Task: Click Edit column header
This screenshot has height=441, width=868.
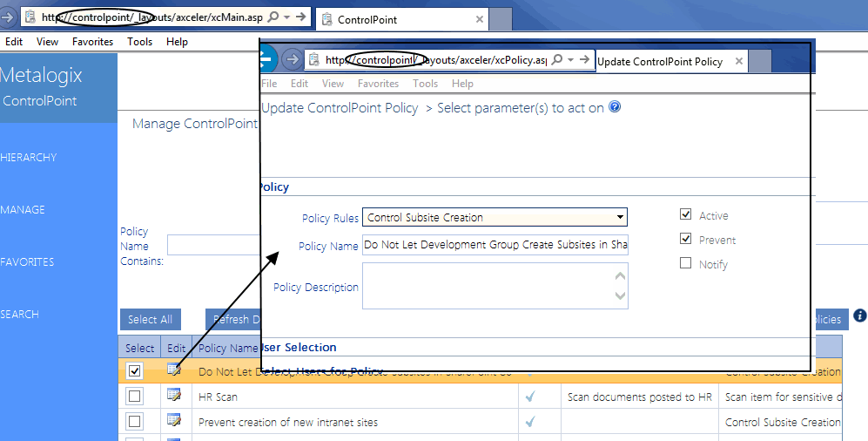Action: click(176, 348)
